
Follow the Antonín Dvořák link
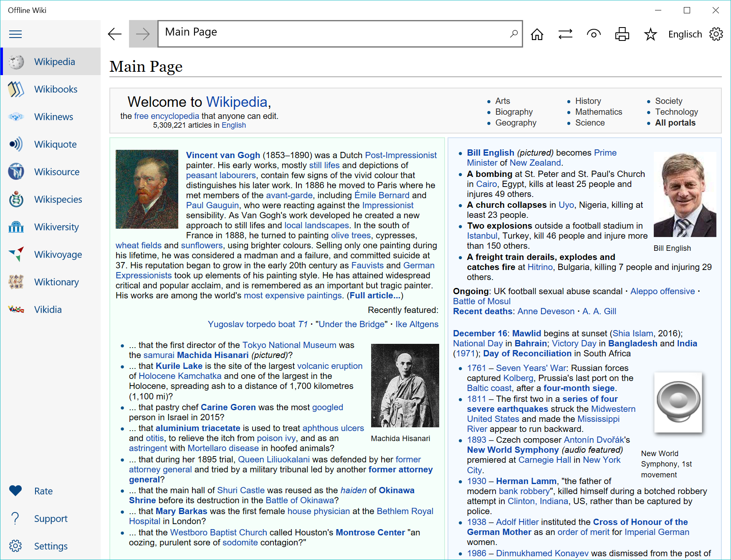pos(594,440)
